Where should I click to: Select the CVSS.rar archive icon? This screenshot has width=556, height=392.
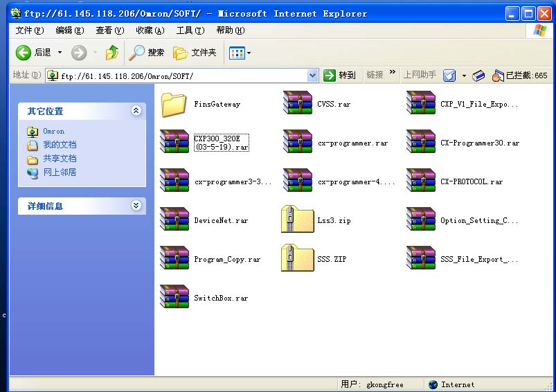click(x=298, y=103)
